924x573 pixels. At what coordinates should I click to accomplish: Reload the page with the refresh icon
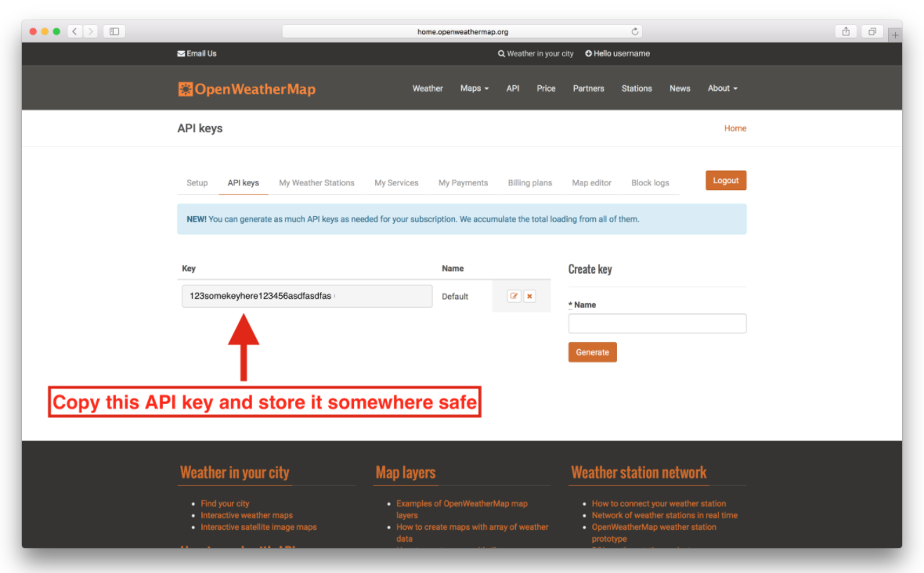tap(634, 31)
